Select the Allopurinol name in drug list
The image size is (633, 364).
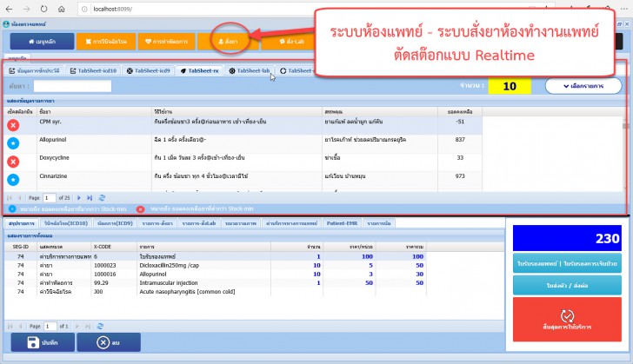pyautogui.click(x=53, y=140)
